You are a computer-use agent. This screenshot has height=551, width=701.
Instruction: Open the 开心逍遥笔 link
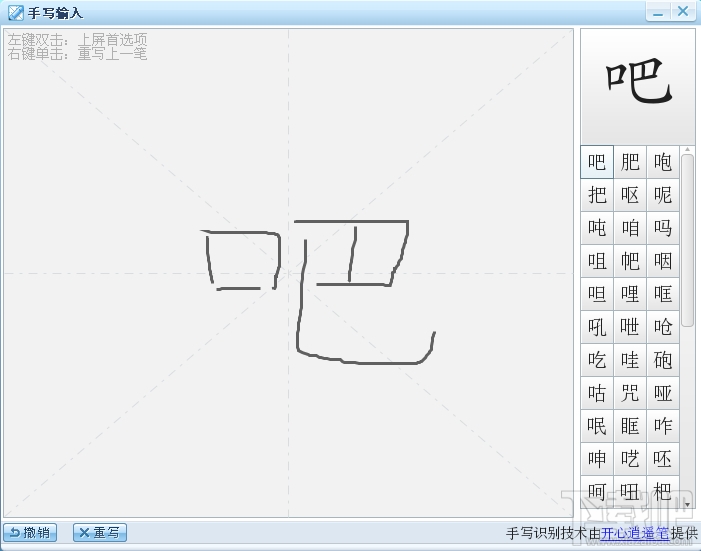tap(635, 533)
